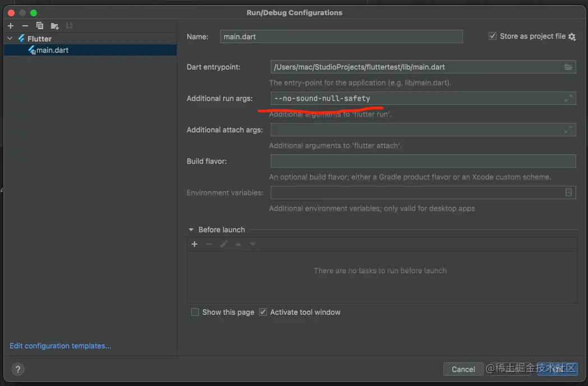
Task: Click the Name text field
Action: 341,36
